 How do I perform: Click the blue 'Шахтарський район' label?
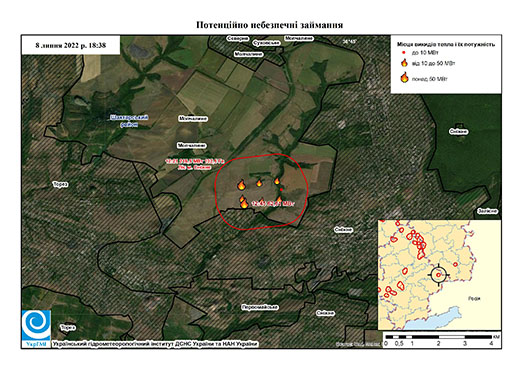[x=129, y=121]
